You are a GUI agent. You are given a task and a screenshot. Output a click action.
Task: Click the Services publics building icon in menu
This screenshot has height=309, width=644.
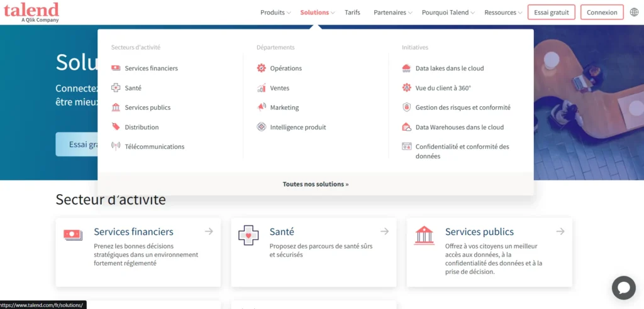(x=116, y=107)
